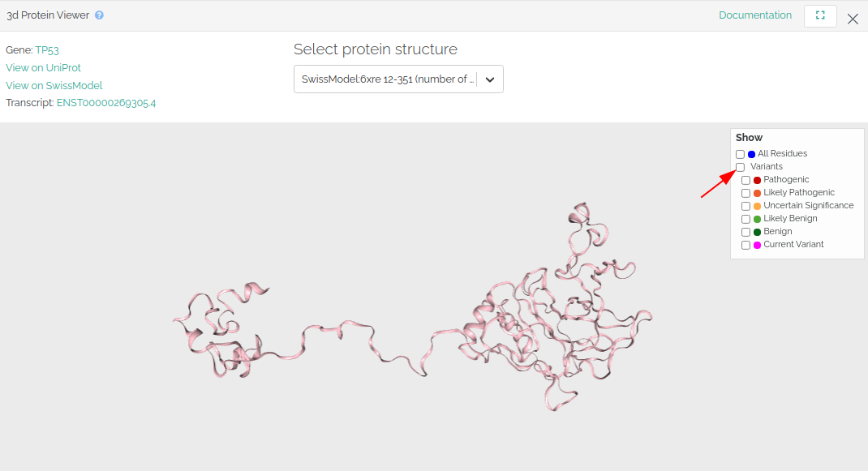Enable the Current Variant checkbox
This screenshot has height=471, width=868.
point(746,245)
